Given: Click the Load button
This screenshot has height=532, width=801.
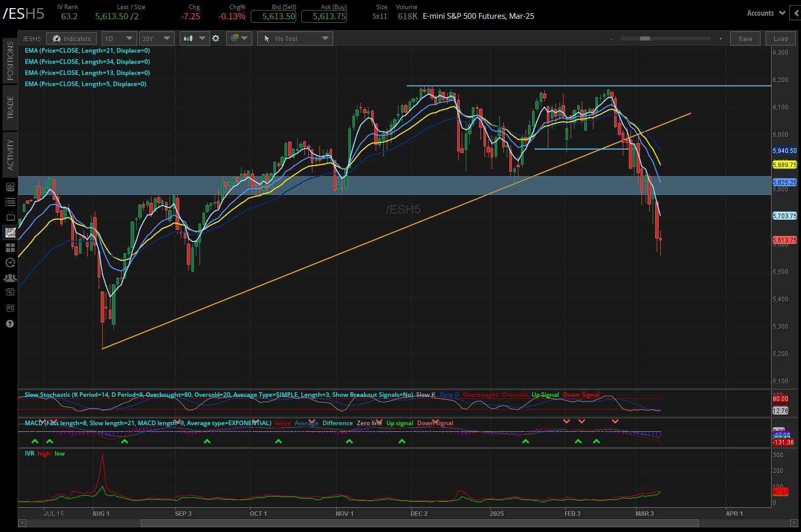Looking at the screenshot, I should point(780,38).
